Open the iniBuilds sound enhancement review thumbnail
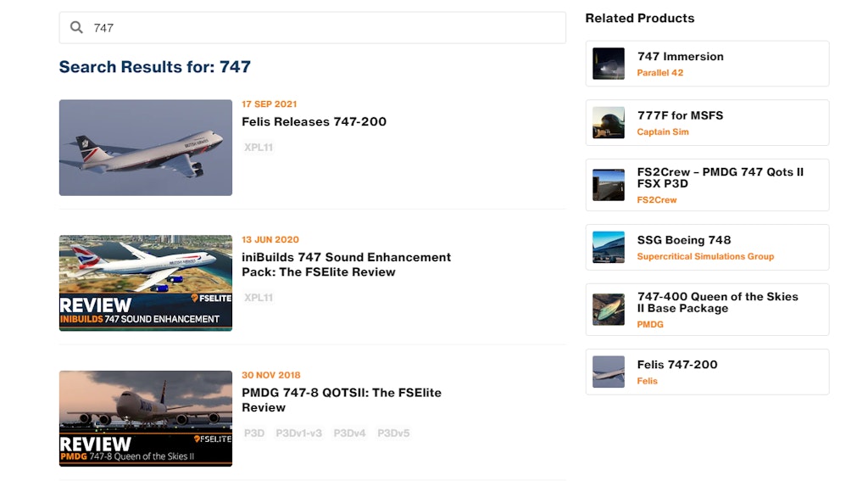Screen dimensions: 868x481 click(x=146, y=282)
